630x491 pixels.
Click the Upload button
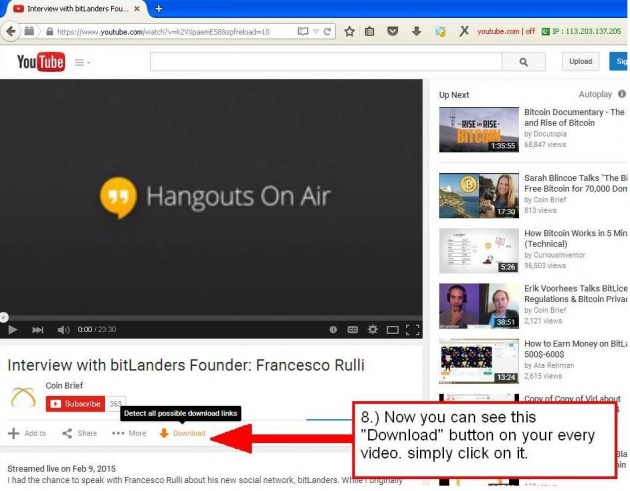(581, 61)
